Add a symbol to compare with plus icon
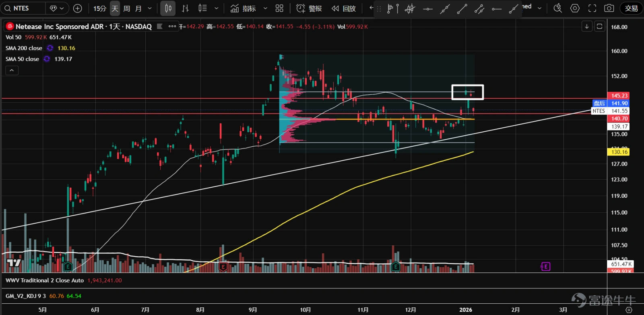The image size is (644, 315). tap(78, 8)
